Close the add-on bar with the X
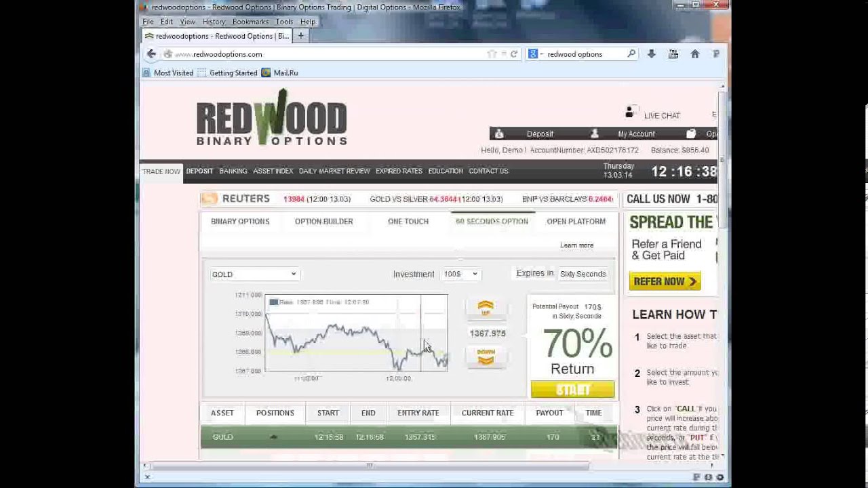 coord(147,477)
